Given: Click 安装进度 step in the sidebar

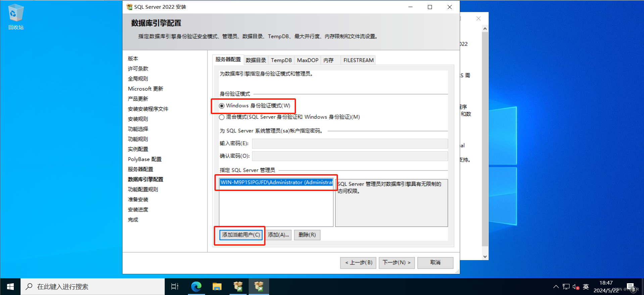Looking at the screenshot, I should [138, 209].
